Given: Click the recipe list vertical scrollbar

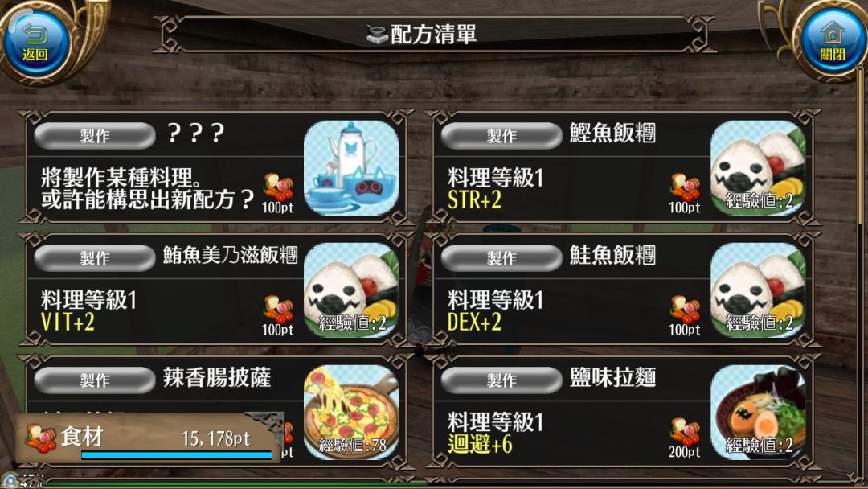Looking at the screenshot, I should click(x=860, y=271).
